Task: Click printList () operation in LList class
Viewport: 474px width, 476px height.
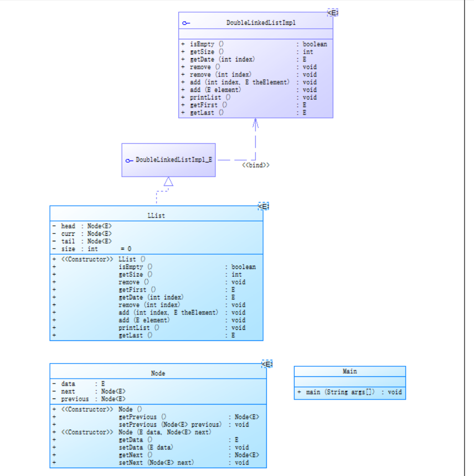Action: click(x=139, y=328)
